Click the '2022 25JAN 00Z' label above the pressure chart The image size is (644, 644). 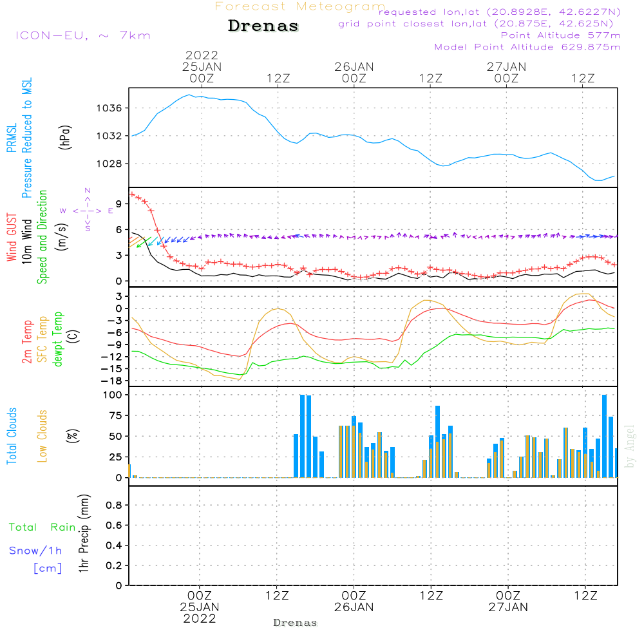202,66
